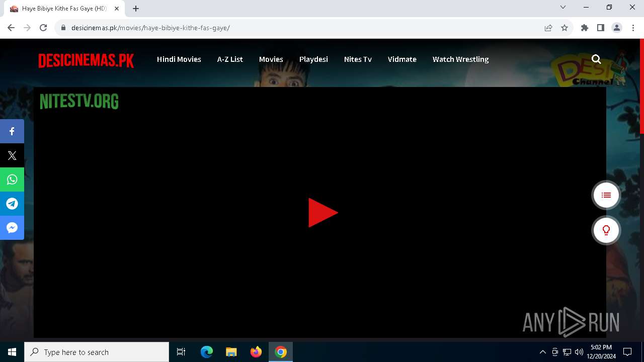Open Chrome profile avatar
The height and width of the screenshot is (362, 644).
617,28
